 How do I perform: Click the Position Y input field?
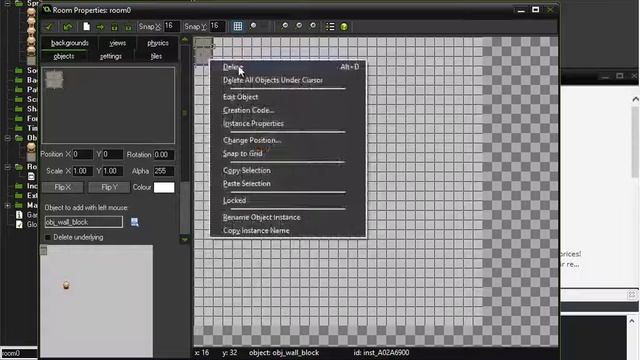[x=112, y=155]
